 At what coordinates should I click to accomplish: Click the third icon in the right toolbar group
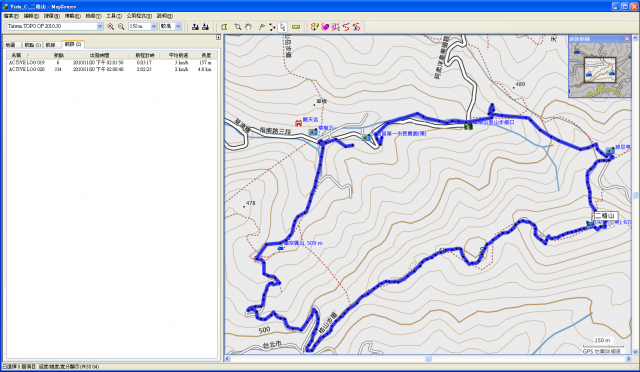[x=336, y=27]
